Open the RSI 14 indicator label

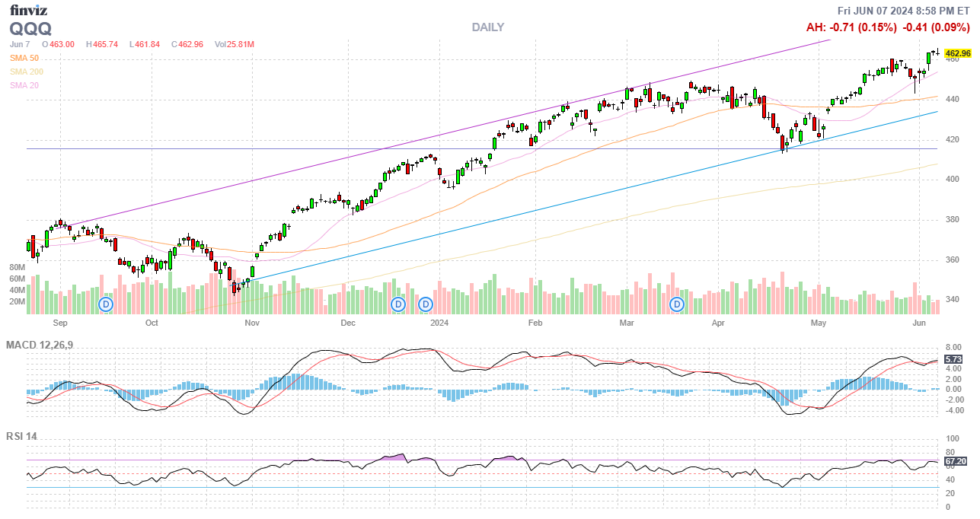point(21,437)
